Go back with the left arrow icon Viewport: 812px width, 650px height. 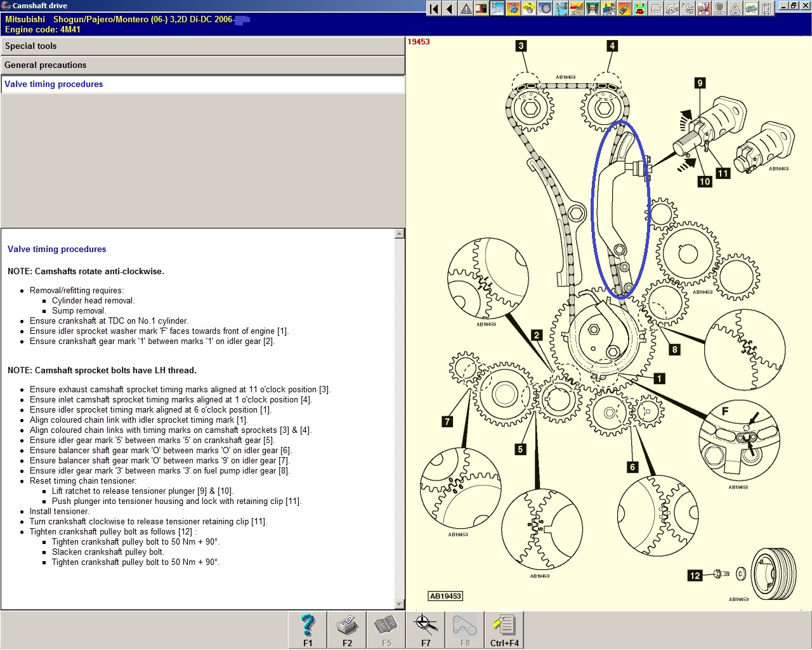(x=450, y=8)
